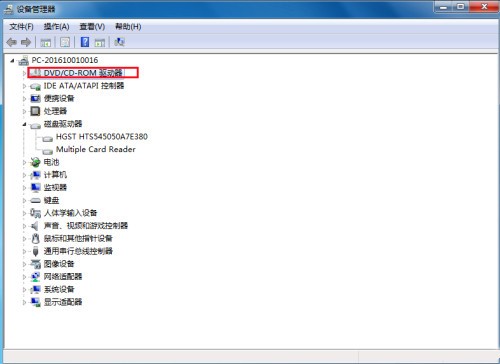Click the 人体学输入设备 icon
Screen dimensions: 500x364
[35, 213]
